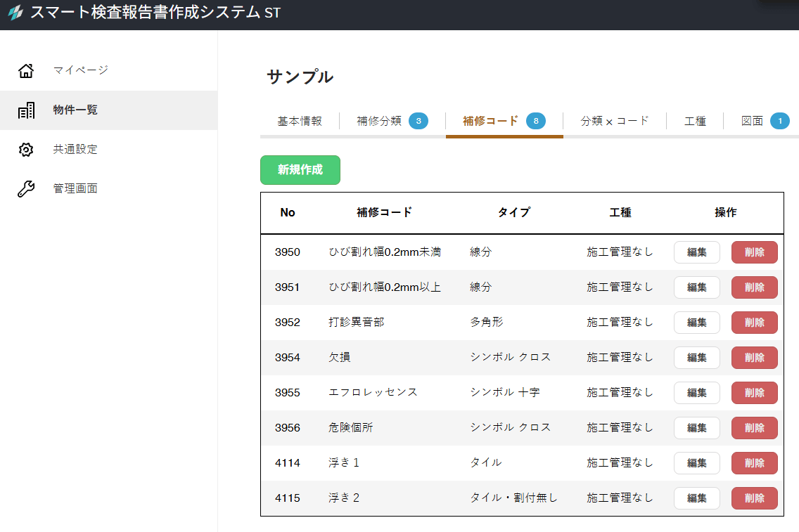Click the badge showing 8 on 補修コード
The image size is (799, 532).
[535, 121]
